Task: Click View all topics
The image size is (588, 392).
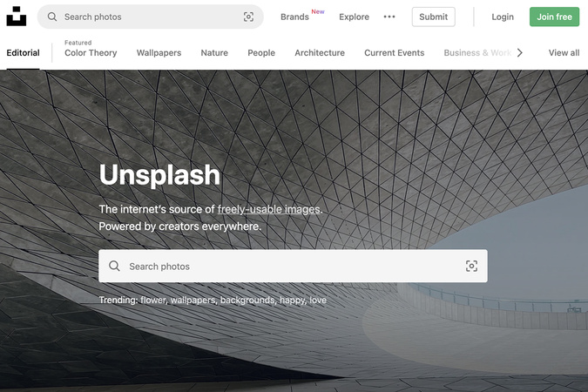Action: pyautogui.click(x=564, y=53)
